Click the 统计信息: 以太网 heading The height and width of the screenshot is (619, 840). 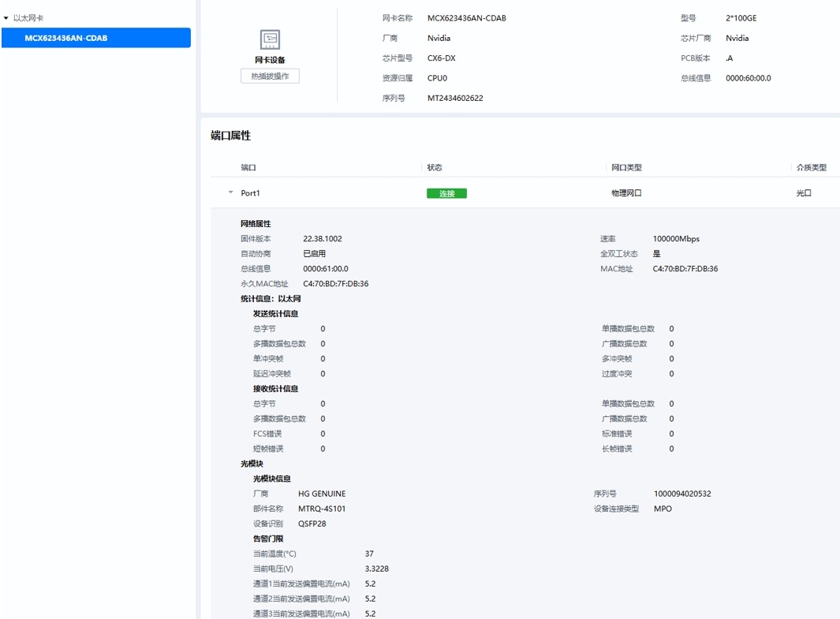271,299
